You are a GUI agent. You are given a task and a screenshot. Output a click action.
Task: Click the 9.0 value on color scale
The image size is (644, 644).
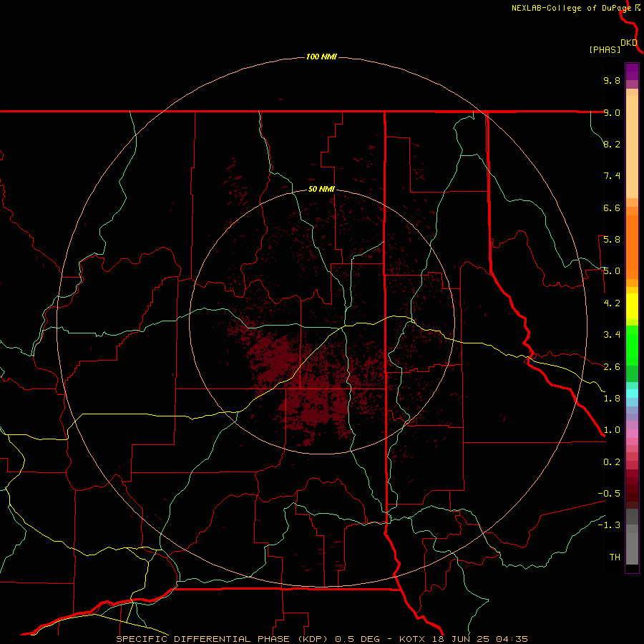pos(612,112)
